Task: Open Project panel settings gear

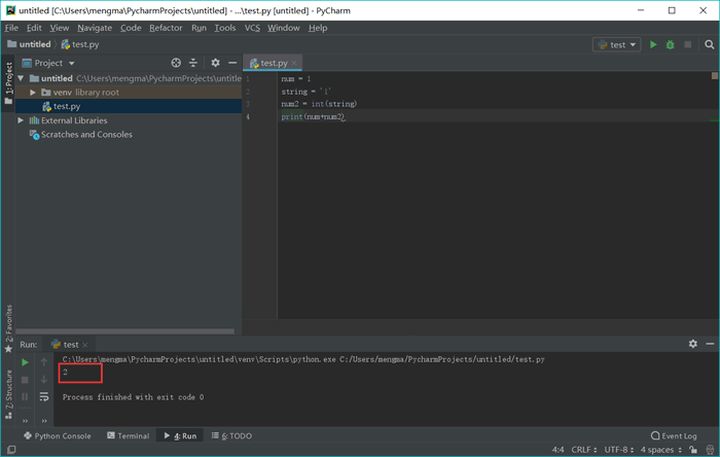Action: point(215,63)
